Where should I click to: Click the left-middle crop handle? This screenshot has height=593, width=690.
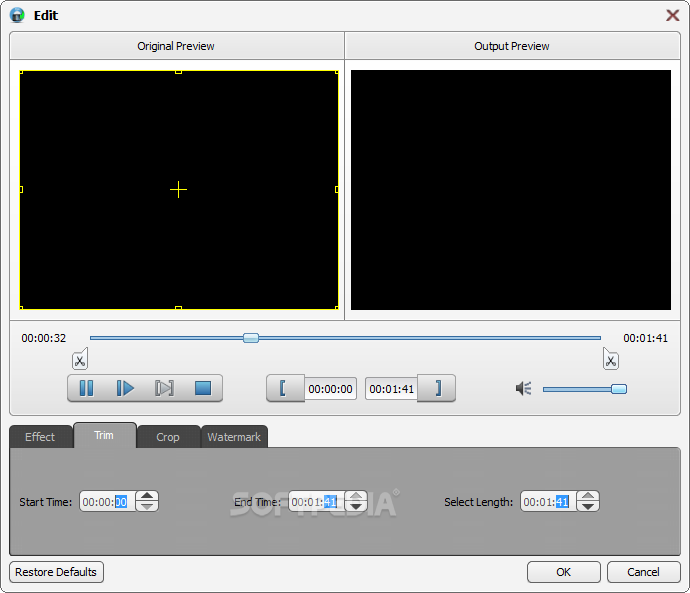click(x=21, y=190)
